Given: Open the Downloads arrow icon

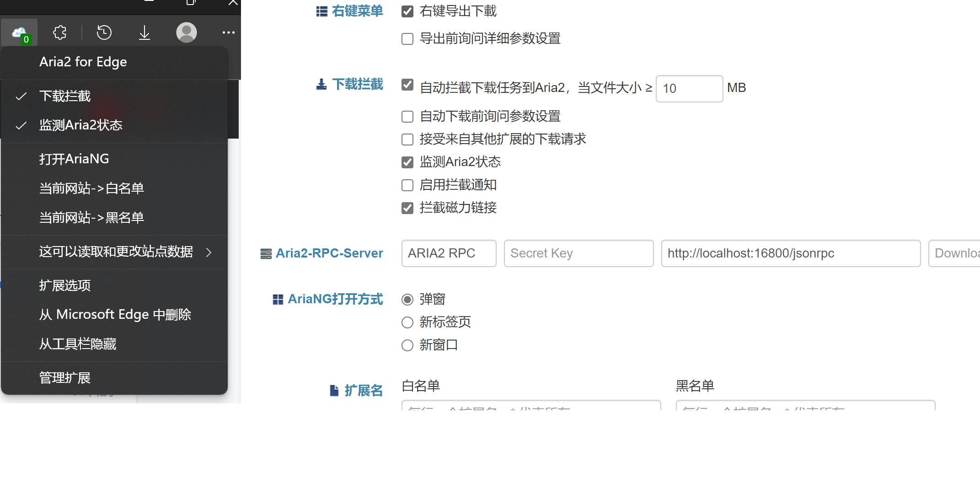Looking at the screenshot, I should point(144,32).
